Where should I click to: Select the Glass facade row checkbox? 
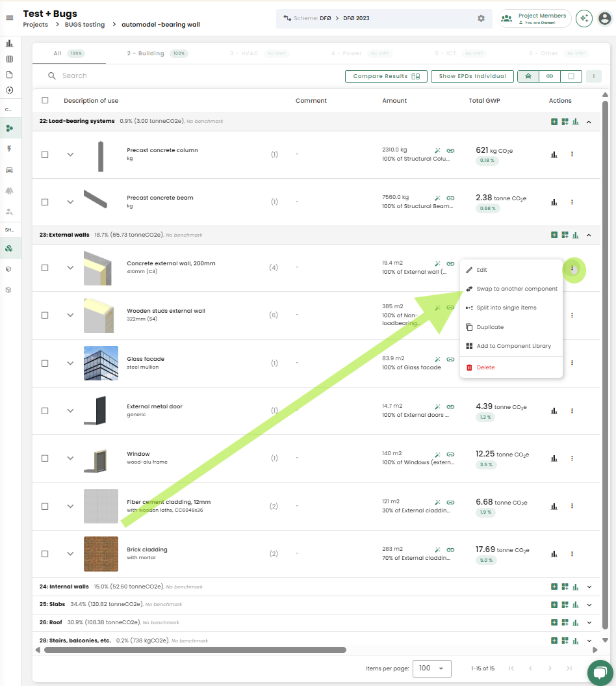(x=45, y=363)
